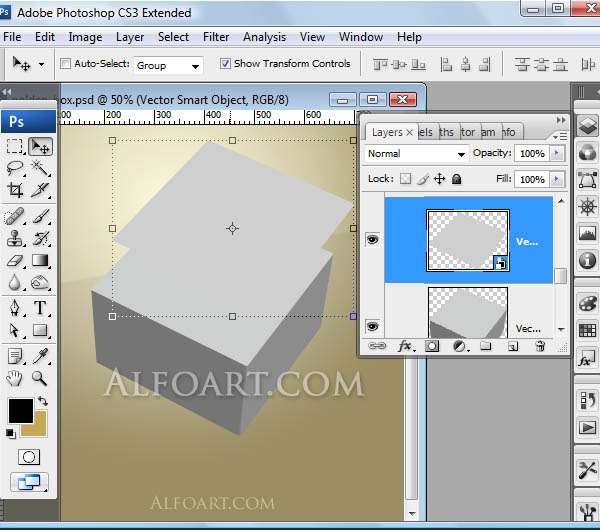
Task: Select the Dodge tool
Action: pyautogui.click(x=41, y=283)
